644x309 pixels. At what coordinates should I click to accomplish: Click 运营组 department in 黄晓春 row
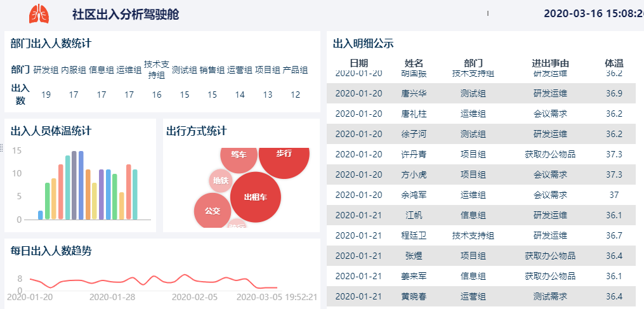pos(473,296)
